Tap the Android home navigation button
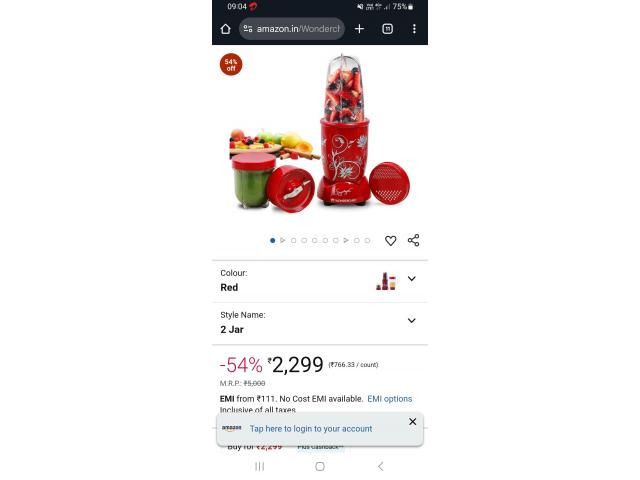The width and height of the screenshot is (640, 480). (x=320, y=466)
